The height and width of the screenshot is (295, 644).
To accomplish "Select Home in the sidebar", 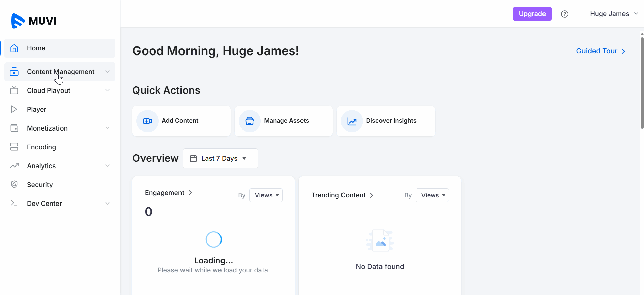I will (36, 48).
